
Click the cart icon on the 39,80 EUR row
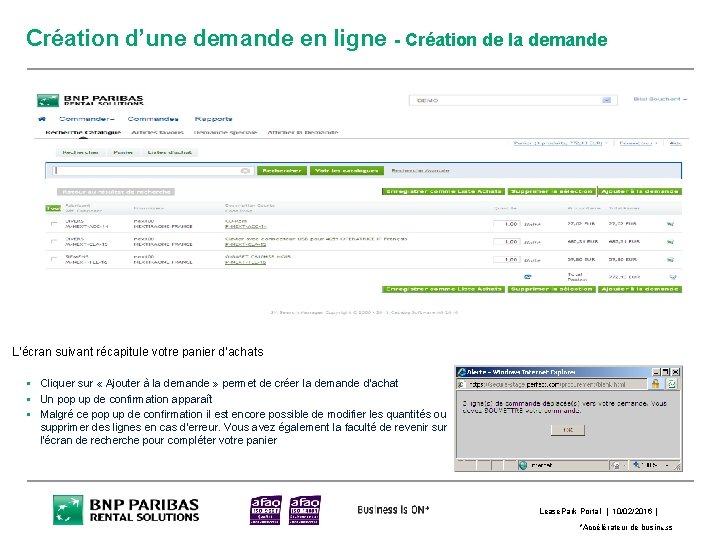670,259
